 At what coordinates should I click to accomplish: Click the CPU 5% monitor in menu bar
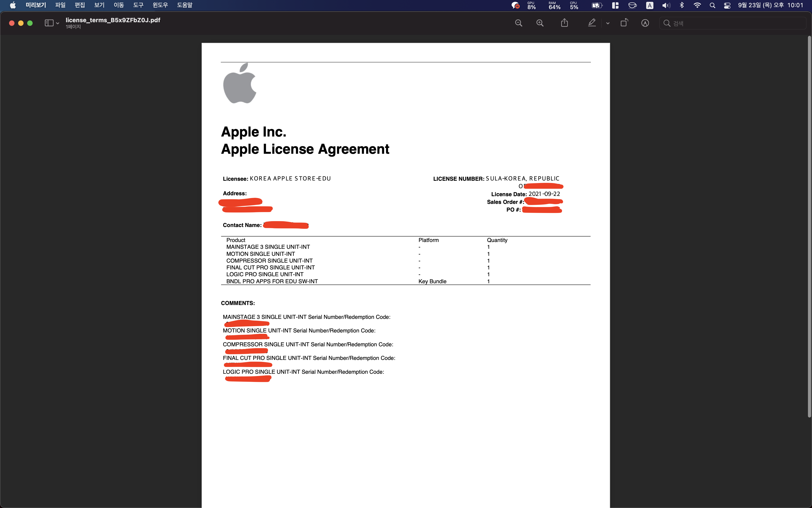coord(574,5)
